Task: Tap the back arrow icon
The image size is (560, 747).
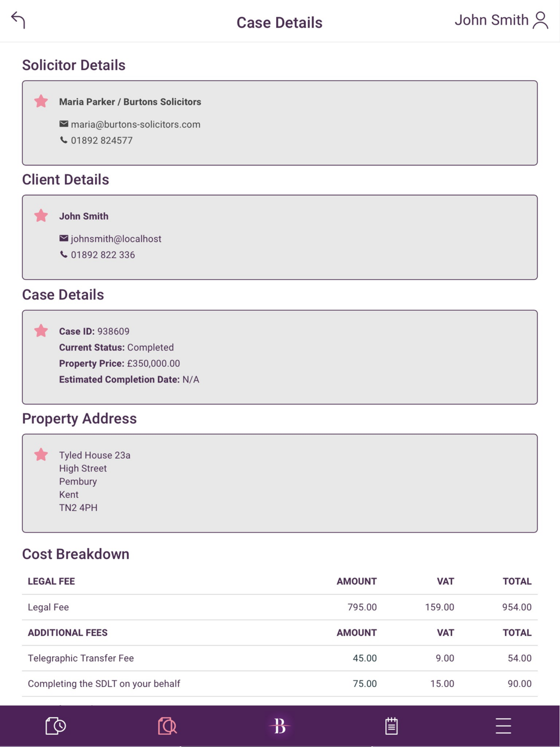Action: click(x=18, y=20)
